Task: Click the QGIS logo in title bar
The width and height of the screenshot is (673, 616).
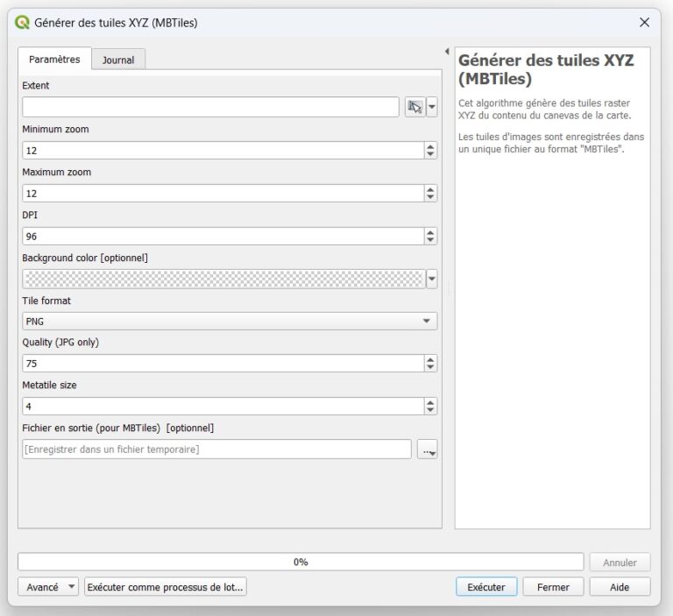Action: click(23, 23)
